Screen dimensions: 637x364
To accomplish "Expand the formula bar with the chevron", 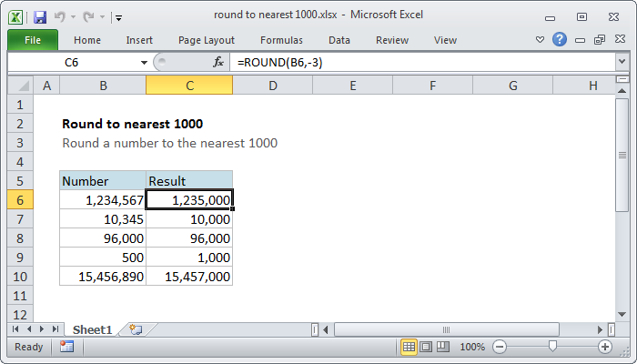I will (x=622, y=62).
